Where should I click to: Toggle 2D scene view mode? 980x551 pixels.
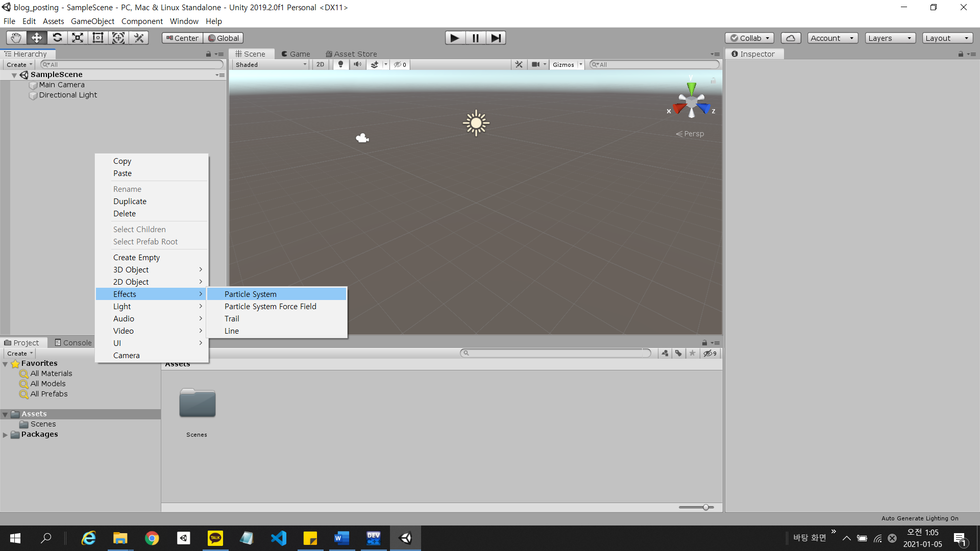point(320,65)
